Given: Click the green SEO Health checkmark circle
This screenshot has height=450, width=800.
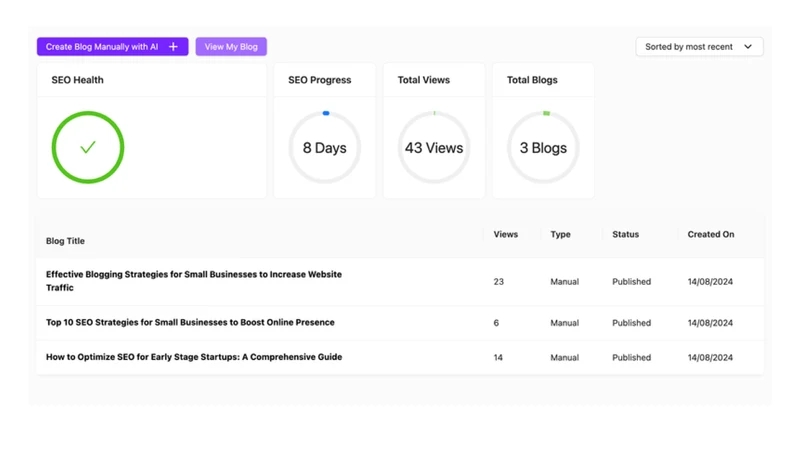Looking at the screenshot, I should pos(88,147).
